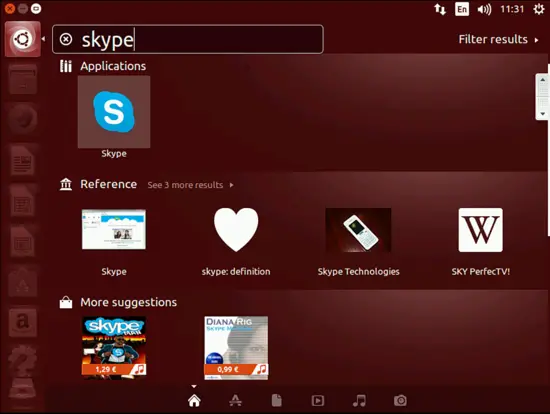
Task: Switch to the Home lens icon
Action: click(x=194, y=400)
